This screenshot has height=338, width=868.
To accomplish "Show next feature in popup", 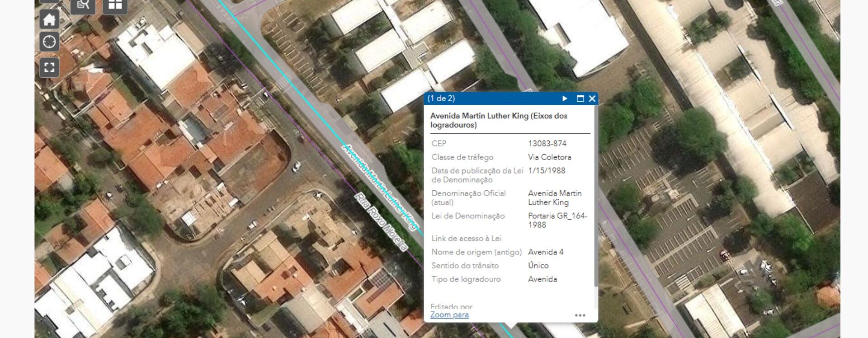I will point(565,99).
